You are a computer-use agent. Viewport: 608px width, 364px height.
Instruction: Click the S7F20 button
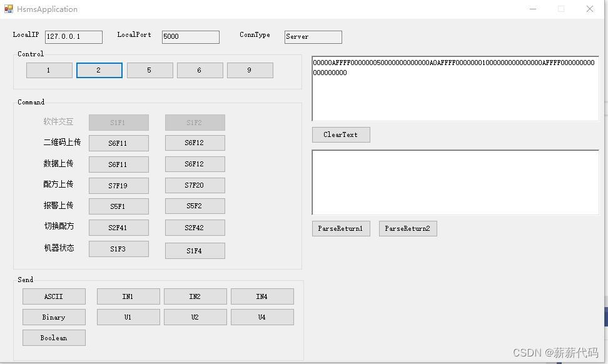(195, 185)
